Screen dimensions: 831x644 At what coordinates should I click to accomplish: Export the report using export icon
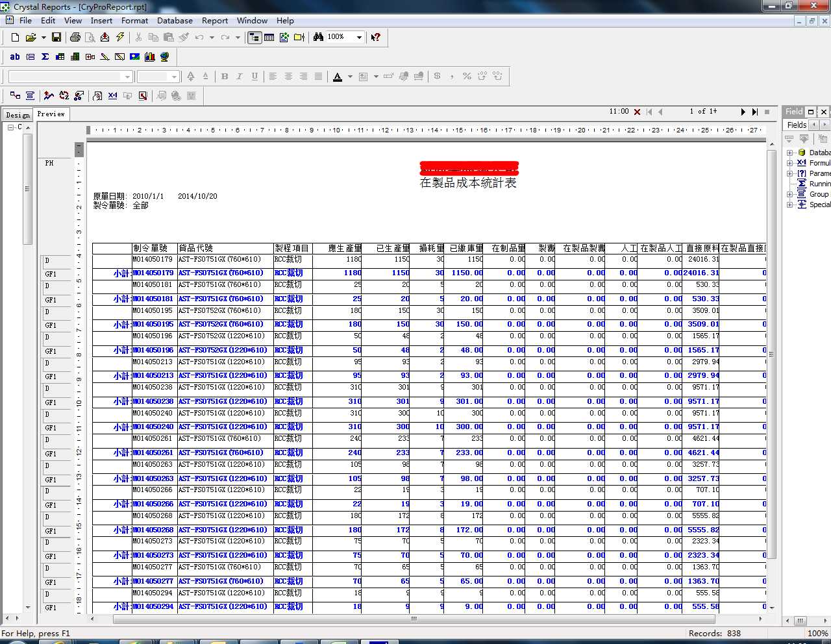105,37
